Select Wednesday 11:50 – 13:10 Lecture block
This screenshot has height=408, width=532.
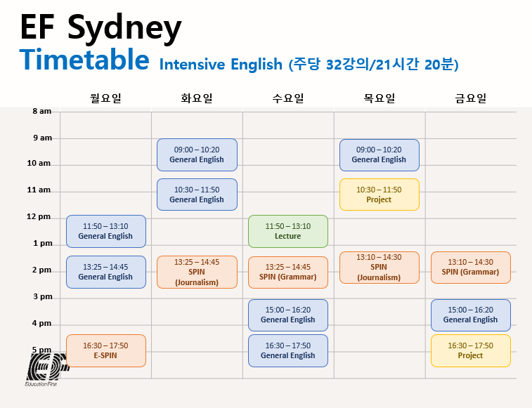[288, 231]
